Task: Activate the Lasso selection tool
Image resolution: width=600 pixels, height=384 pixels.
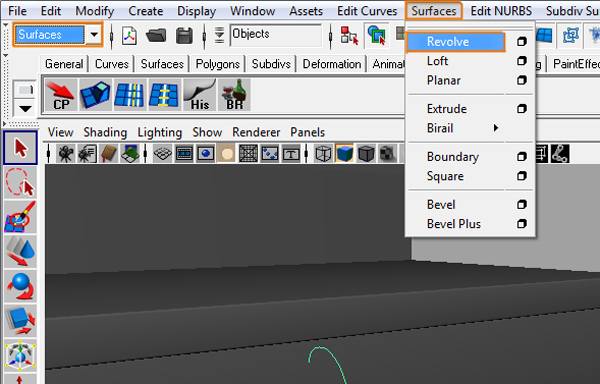Action: tap(20, 182)
